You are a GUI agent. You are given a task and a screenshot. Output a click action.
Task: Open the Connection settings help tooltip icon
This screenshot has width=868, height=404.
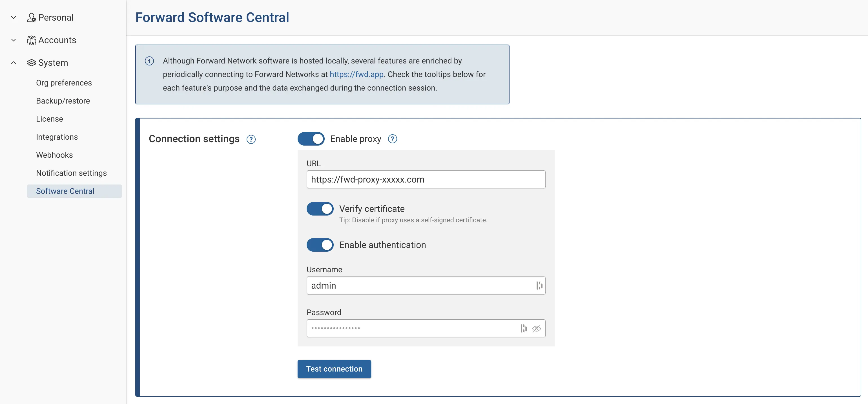251,139
